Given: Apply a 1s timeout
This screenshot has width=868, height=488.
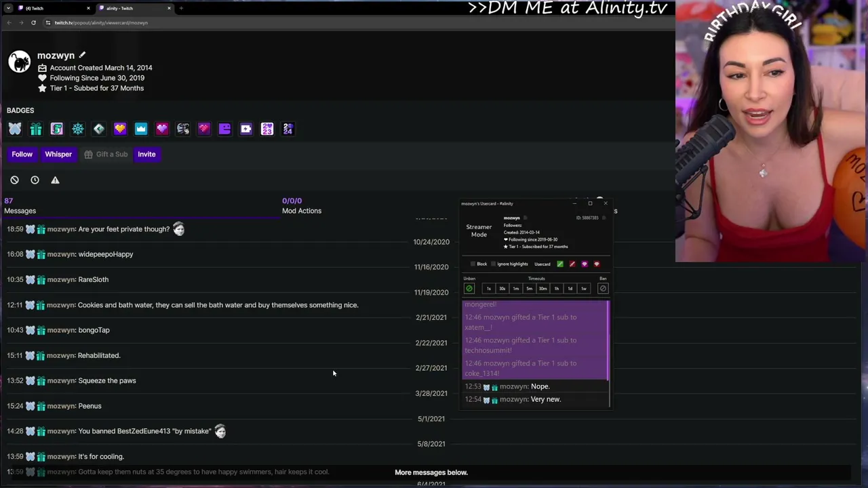Looking at the screenshot, I should [488, 289].
